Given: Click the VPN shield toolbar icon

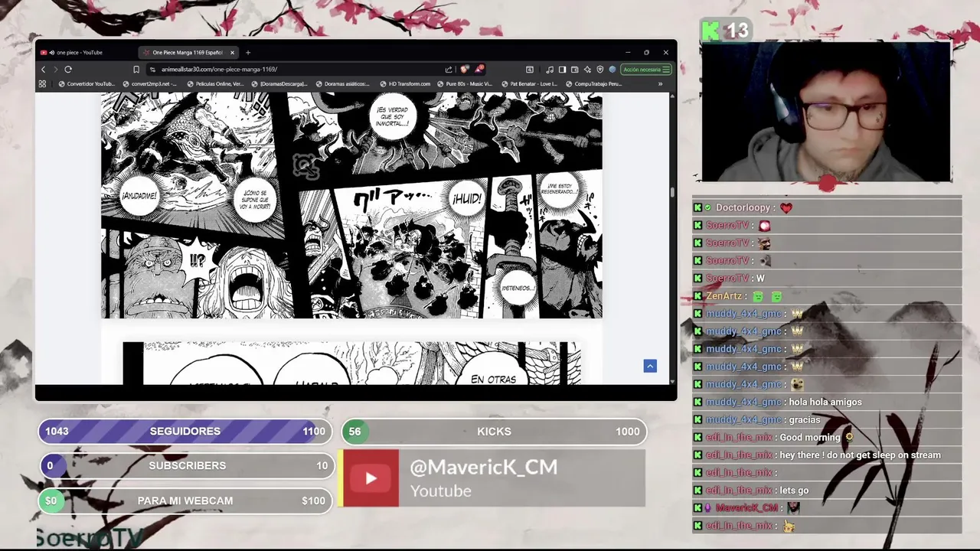Looking at the screenshot, I should [600, 70].
